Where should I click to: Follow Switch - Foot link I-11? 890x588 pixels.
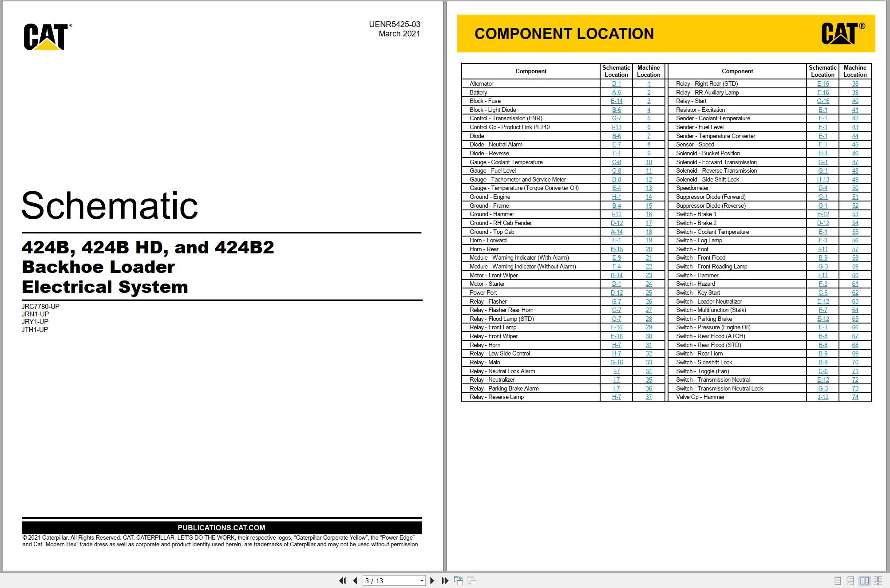click(x=823, y=249)
